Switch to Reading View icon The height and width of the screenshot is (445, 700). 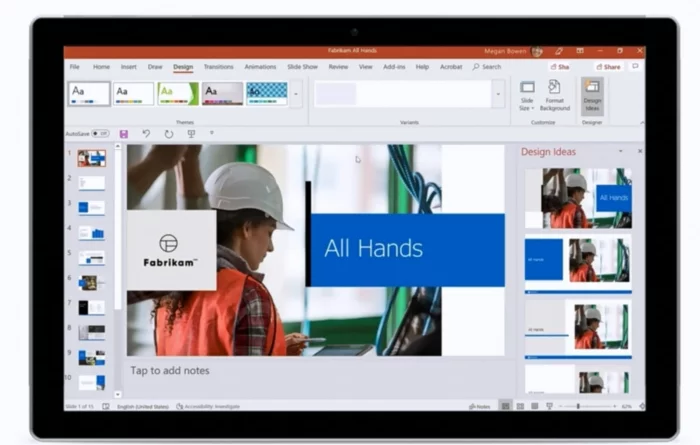(534, 406)
